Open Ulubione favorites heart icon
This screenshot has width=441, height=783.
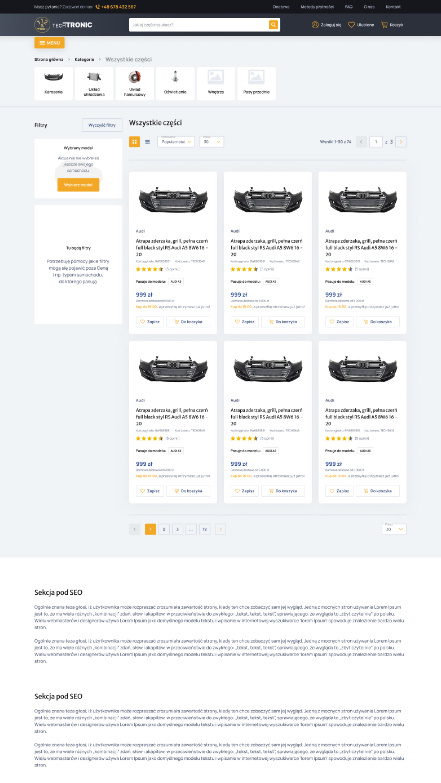click(x=351, y=24)
